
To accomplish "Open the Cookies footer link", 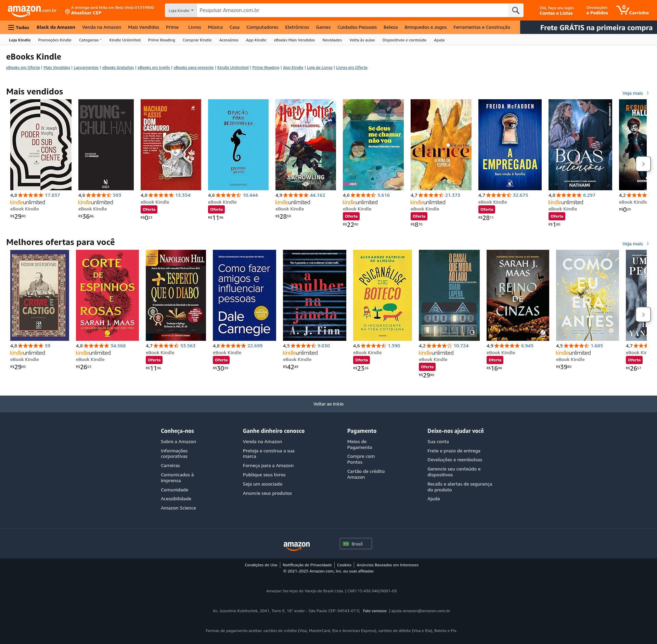I will click(x=344, y=565).
